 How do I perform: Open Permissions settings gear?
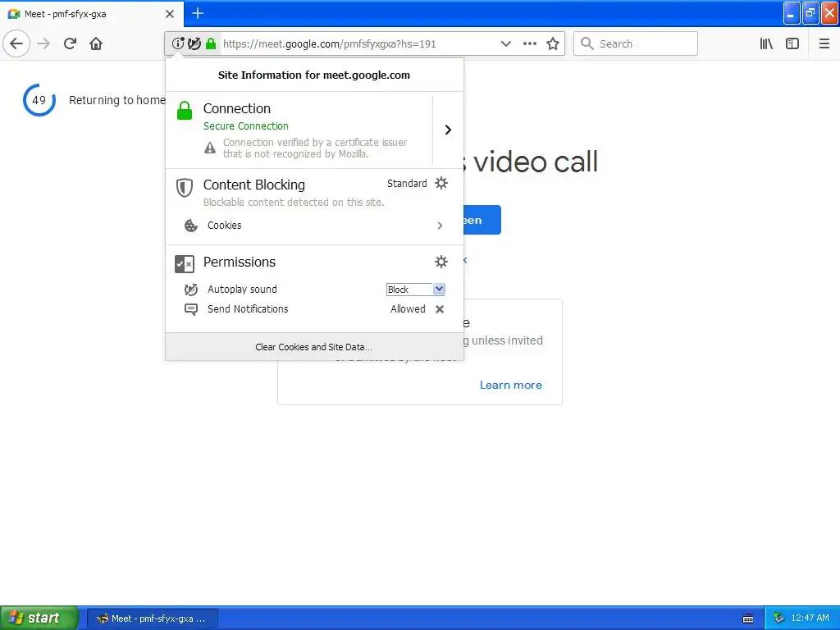click(x=441, y=262)
